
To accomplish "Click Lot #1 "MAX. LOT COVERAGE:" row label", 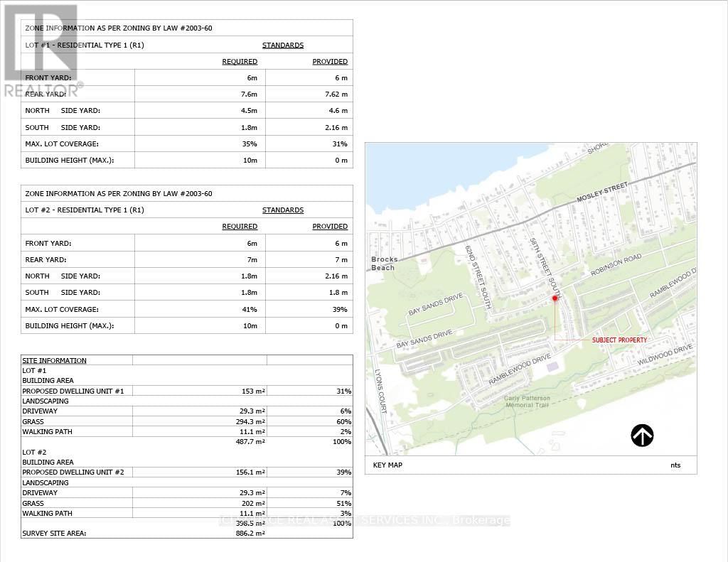I will click(x=62, y=144).
